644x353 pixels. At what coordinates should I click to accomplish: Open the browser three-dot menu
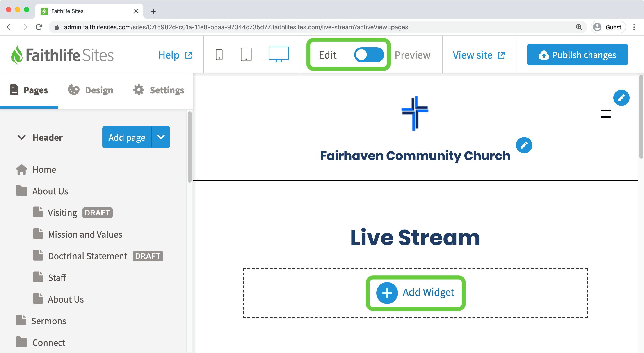tap(634, 27)
